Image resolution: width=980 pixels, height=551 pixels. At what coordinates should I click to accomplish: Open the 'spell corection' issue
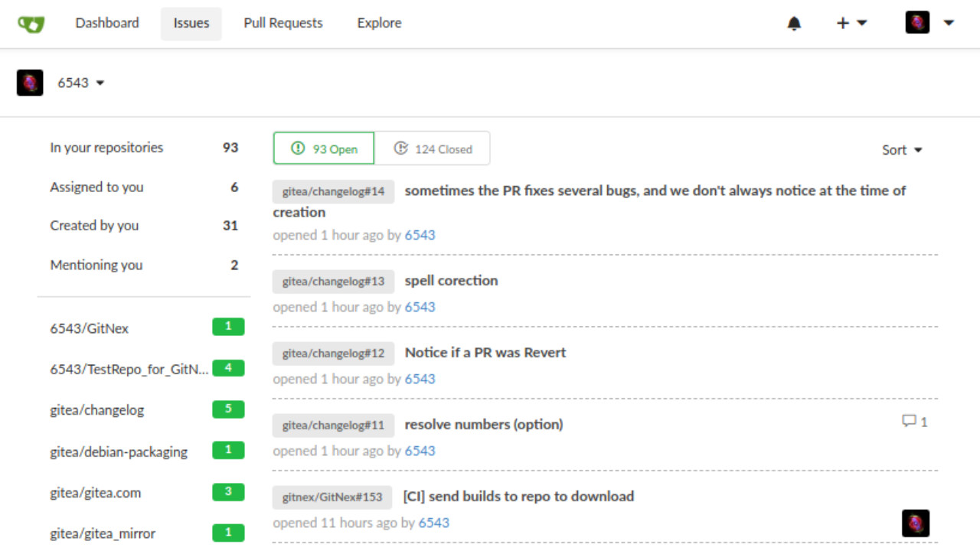(x=451, y=280)
